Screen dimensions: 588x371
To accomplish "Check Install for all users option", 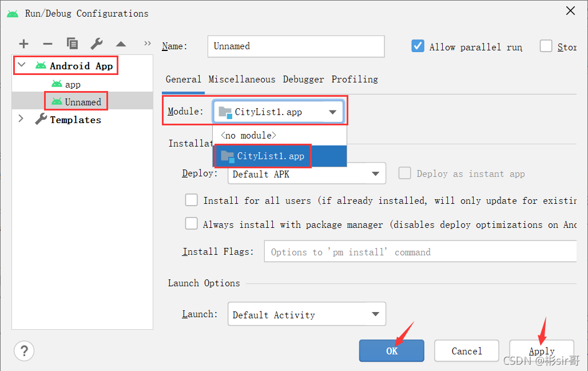I will click(x=192, y=200).
